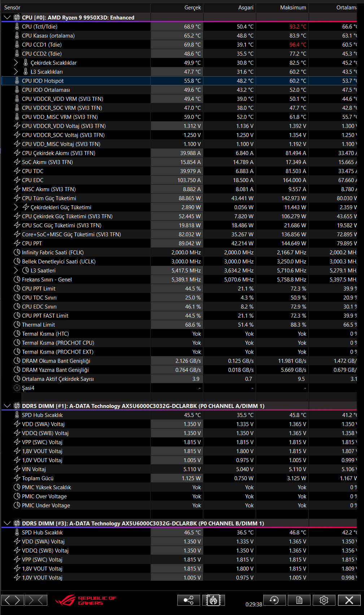Click the Republic of Gamers logo
This screenshot has width=364, height=615.
point(86,600)
